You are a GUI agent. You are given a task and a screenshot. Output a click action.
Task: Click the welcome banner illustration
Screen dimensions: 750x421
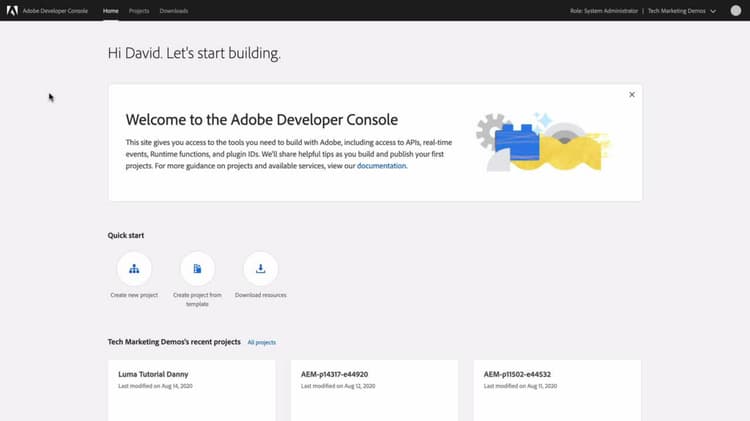click(x=544, y=142)
